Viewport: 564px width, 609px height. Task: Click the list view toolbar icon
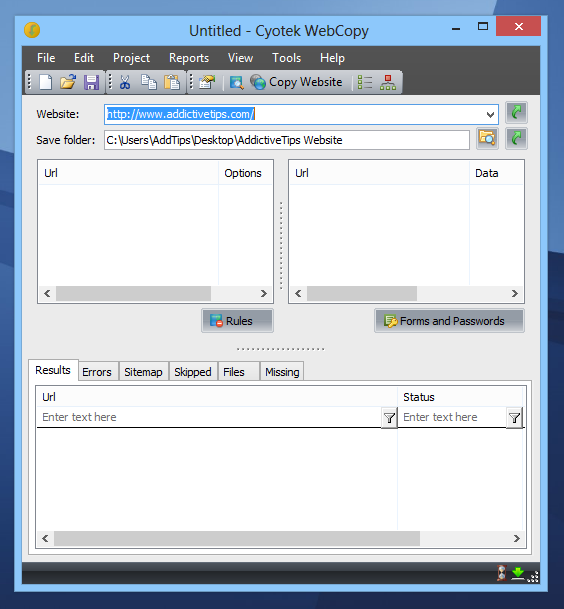[x=365, y=82]
